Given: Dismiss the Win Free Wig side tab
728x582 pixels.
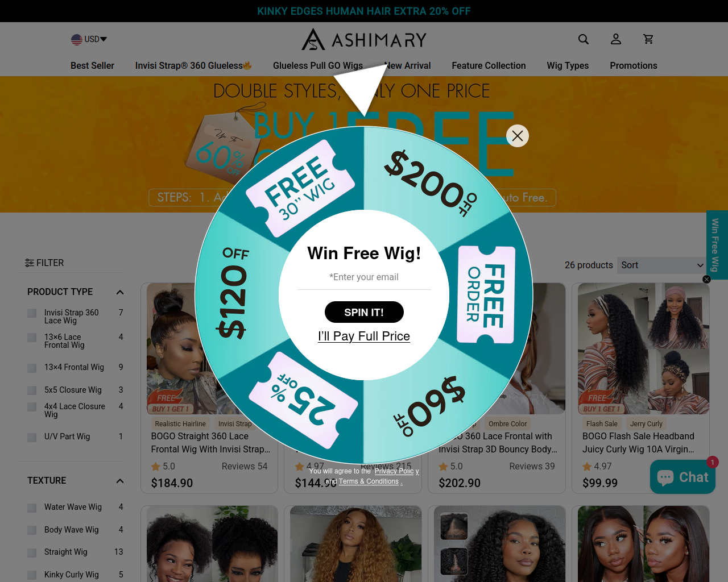Looking at the screenshot, I should point(706,279).
